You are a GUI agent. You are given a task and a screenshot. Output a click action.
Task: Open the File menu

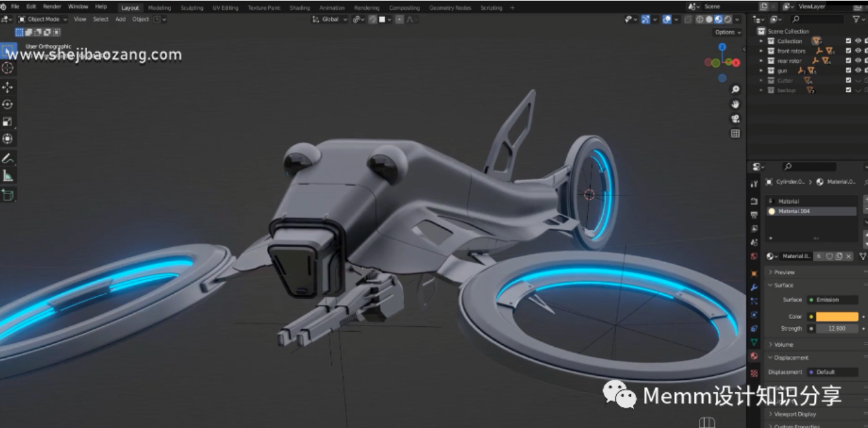click(x=15, y=7)
